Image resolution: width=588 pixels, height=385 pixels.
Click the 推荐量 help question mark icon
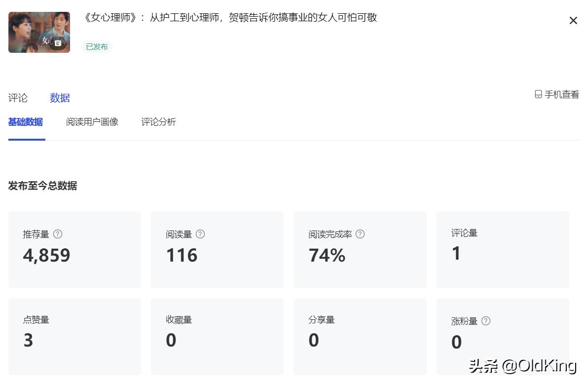coord(58,234)
